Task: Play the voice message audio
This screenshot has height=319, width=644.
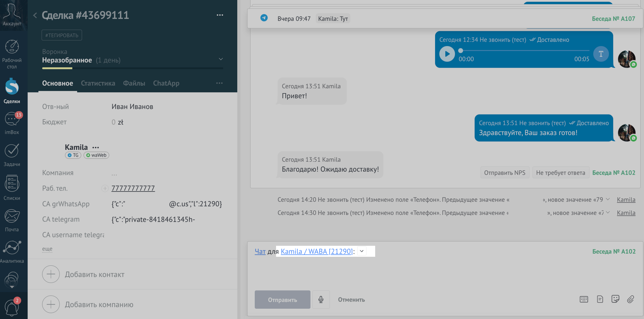Action: (x=447, y=54)
